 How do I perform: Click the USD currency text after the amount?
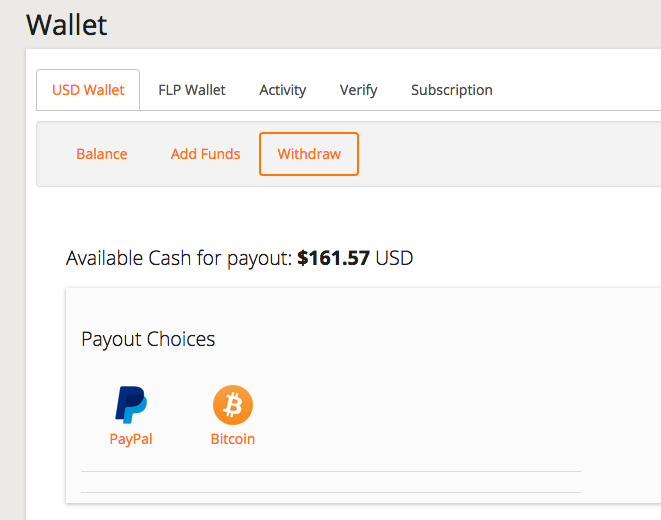click(x=394, y=259)
